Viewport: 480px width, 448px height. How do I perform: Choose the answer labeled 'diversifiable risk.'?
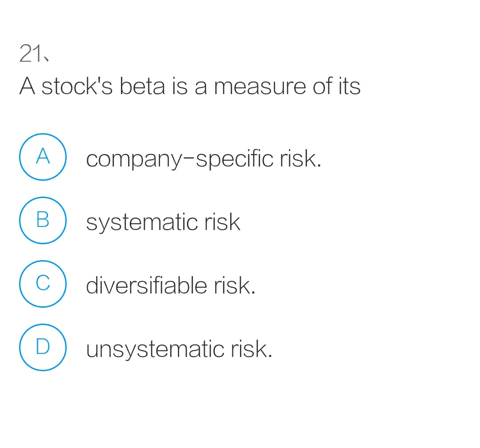tap(171, 285)
